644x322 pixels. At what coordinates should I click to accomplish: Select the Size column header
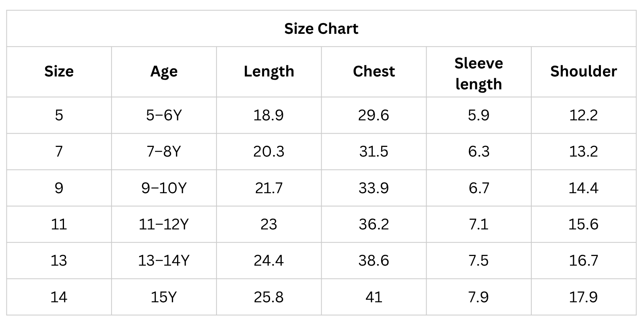(x=59, y=71)
